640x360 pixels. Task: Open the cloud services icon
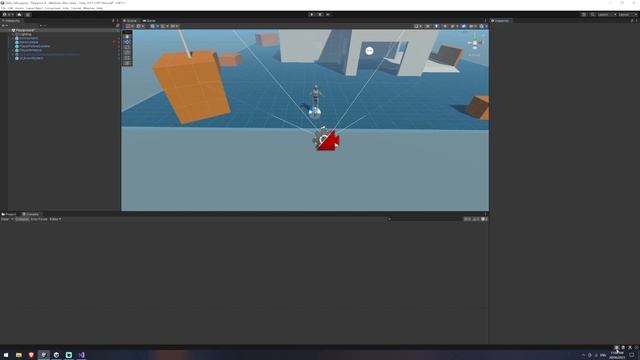click(19, 15)
